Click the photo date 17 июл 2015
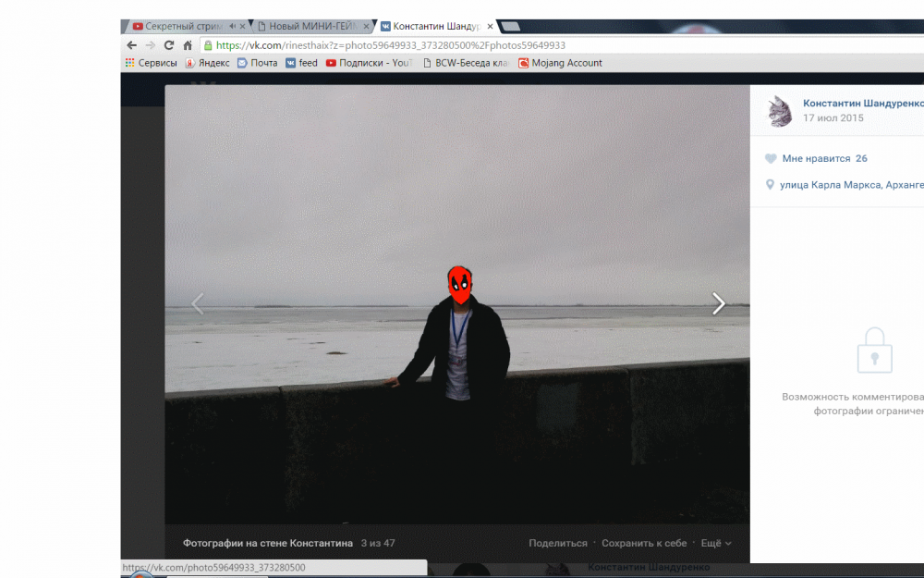The width and height of the screenshot is (924, 578). point(833,118)
